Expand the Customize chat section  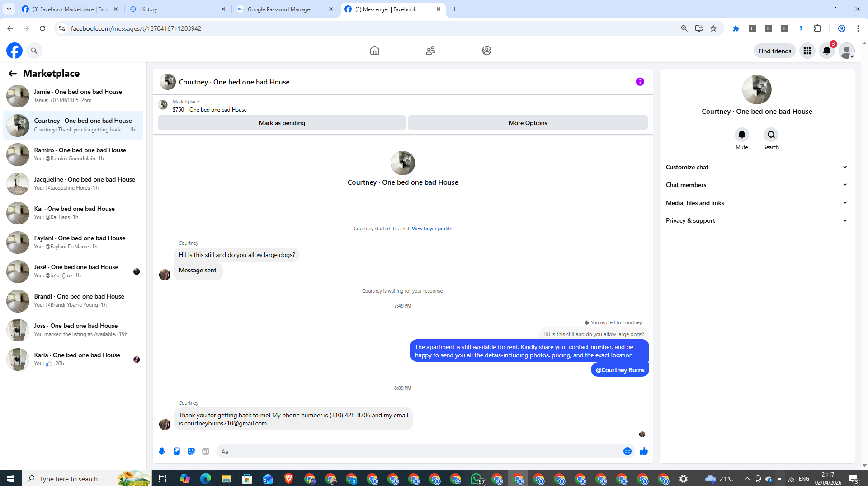click(x=756, y=167)
